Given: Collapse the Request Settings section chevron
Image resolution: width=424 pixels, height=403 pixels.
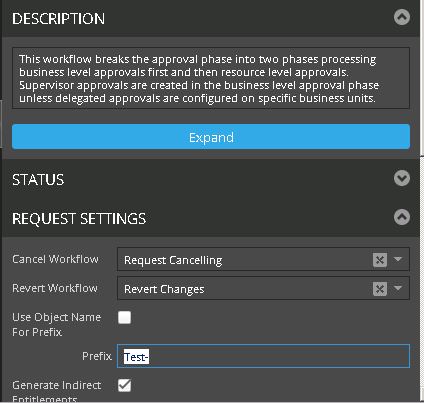Looking at the screenshot, I should [x=402, y=217].
